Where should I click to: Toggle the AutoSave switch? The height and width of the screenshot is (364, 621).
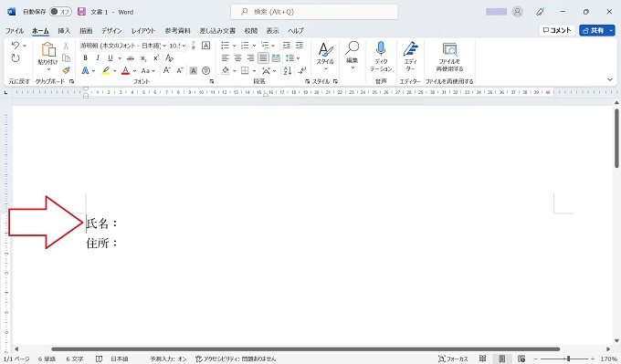point(60,12)
